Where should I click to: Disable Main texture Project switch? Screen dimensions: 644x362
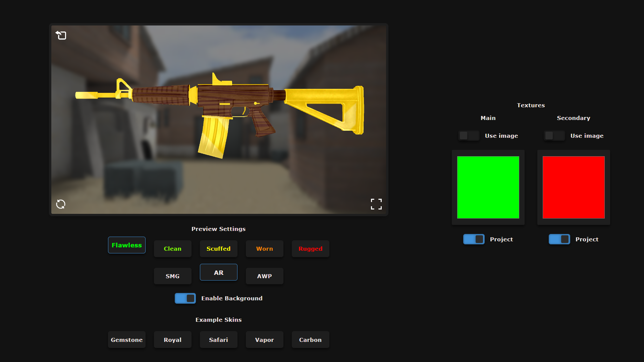tap(474, 239)
